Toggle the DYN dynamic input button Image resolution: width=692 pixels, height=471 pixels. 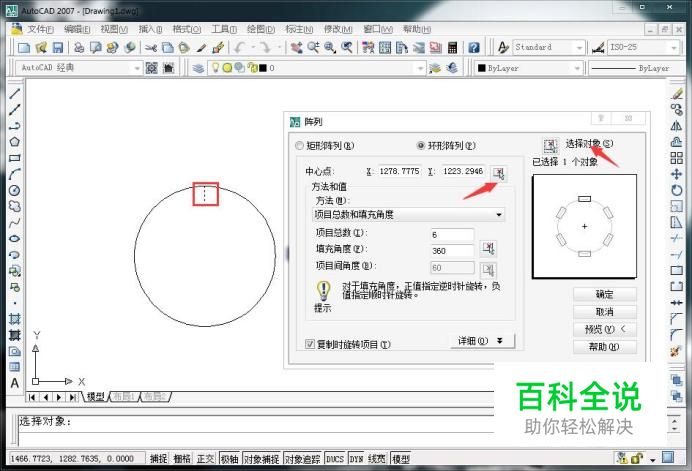point(356,459)
